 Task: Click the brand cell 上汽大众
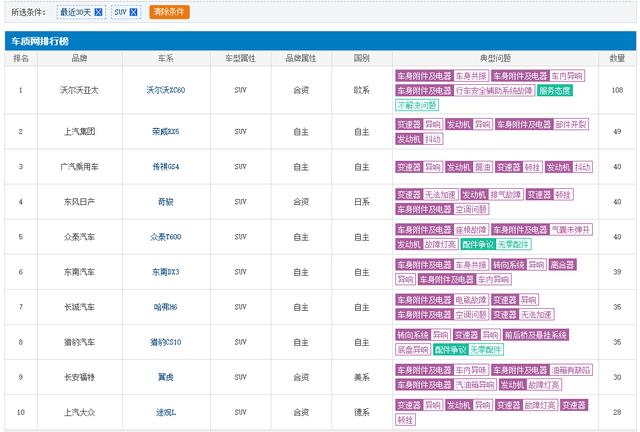pos(79,412)
